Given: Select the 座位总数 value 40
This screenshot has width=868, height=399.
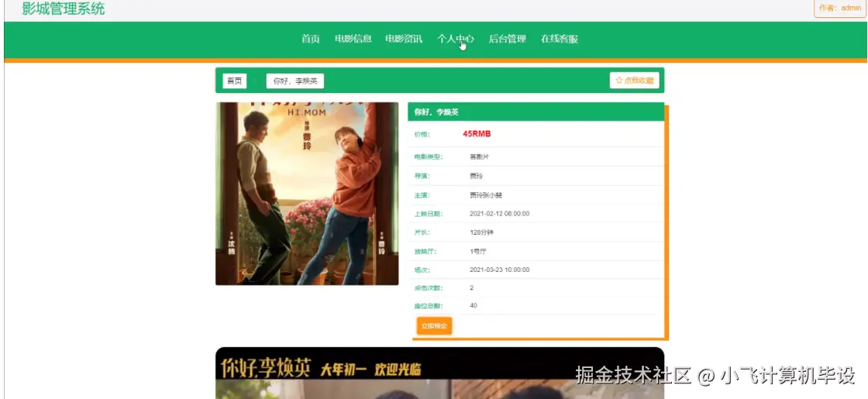Looking at the screenshot, I should coord(474,305).
